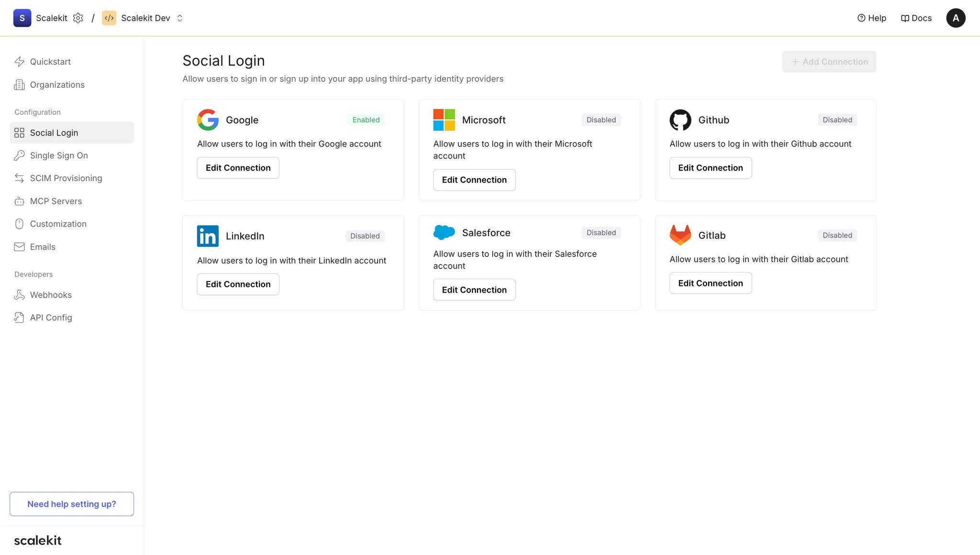Click the Configuration section label
The height and width of the screenshot is (555, 980).
pyautogui.click(x=37, y=112)
